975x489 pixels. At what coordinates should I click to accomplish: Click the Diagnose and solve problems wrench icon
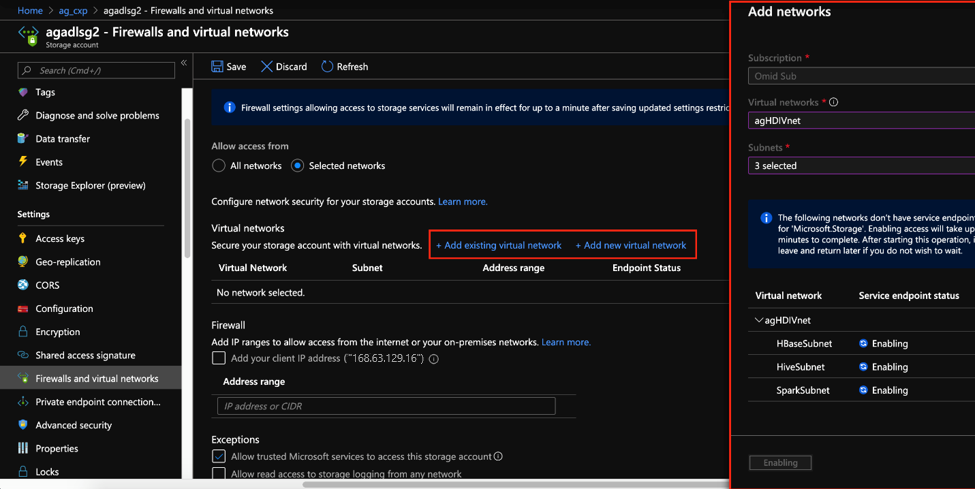coord(23,115)
